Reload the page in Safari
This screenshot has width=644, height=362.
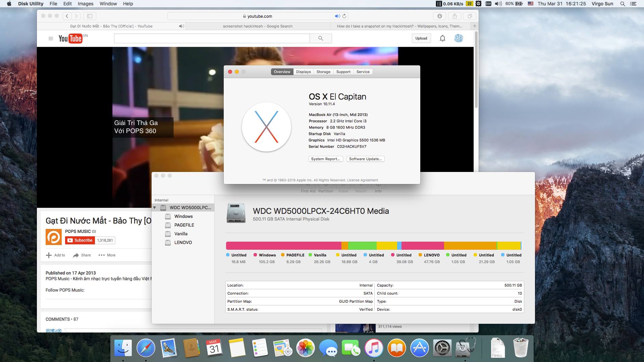[344, 16]
